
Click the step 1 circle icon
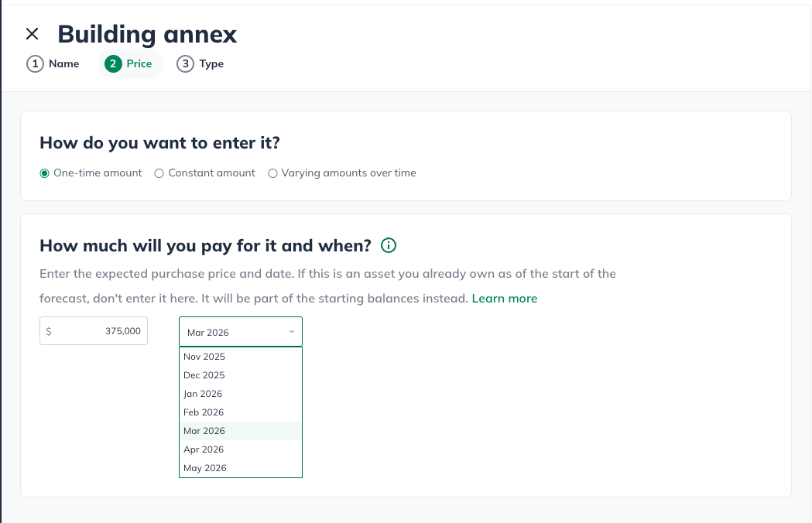point(35,63)
